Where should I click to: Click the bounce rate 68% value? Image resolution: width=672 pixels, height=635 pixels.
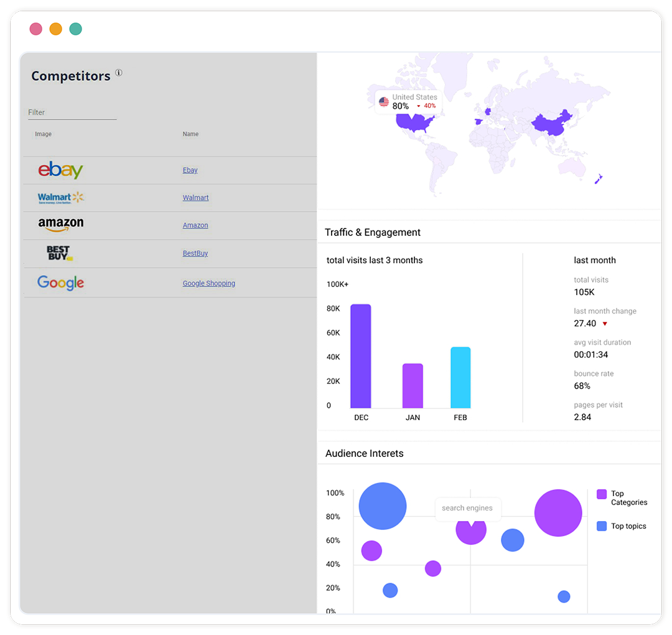pos(582,386)
